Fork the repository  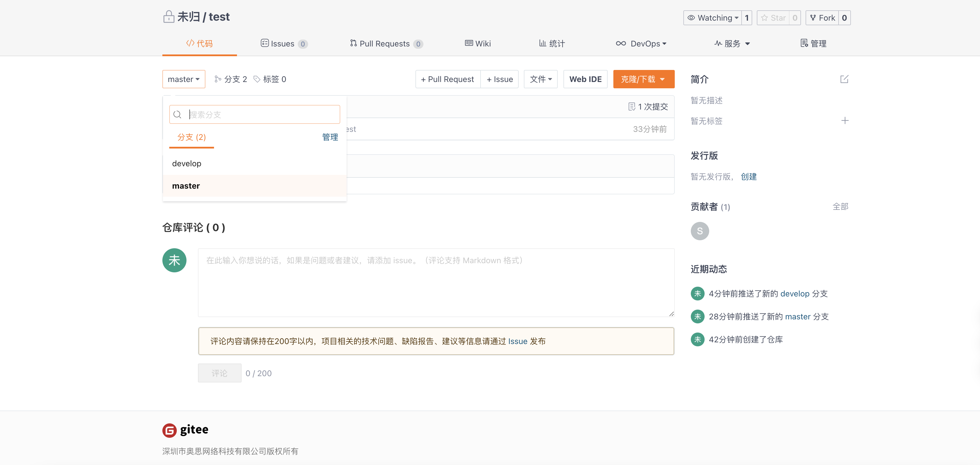(822, 18)
